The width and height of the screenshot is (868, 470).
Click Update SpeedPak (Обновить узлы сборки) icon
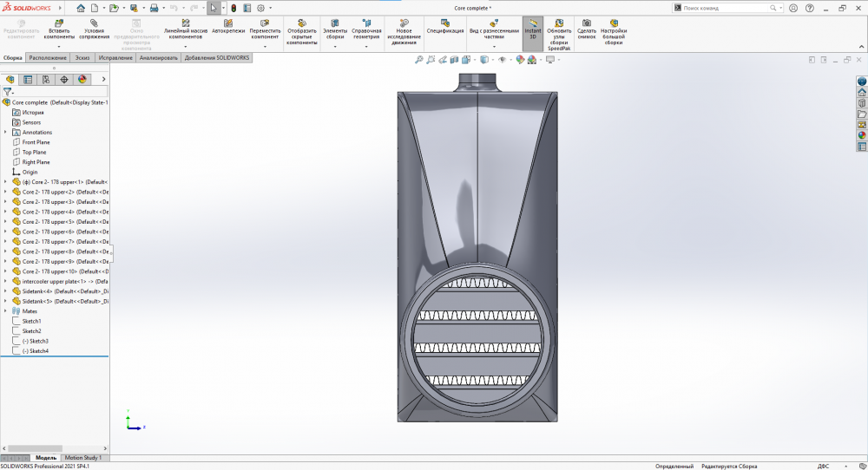[x=559, y=23]
